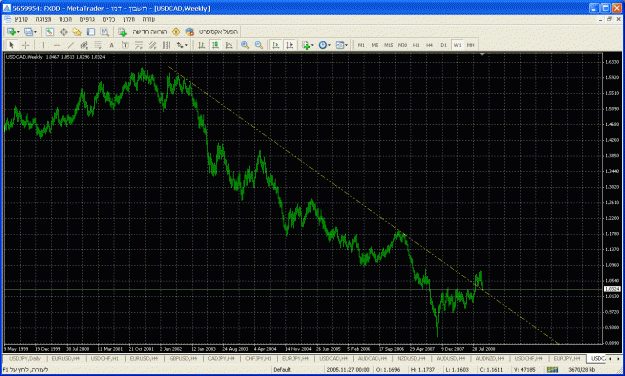Click the 1.0324 current price label
625x376 pixels.
612,289
